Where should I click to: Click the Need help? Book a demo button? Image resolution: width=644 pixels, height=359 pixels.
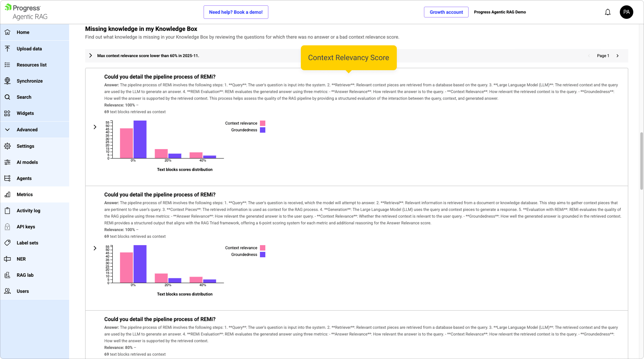pyautogui.click(x=236, y=12)
